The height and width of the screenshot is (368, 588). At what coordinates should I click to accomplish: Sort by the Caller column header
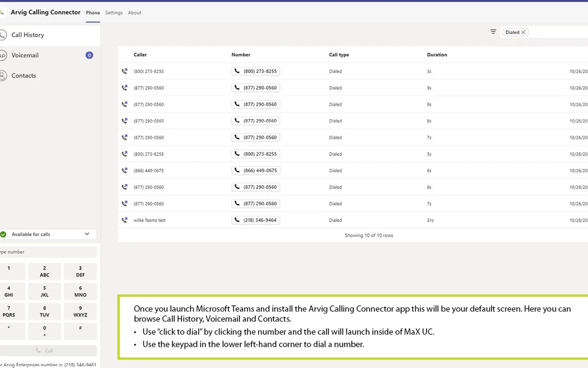tap(140, 55)
